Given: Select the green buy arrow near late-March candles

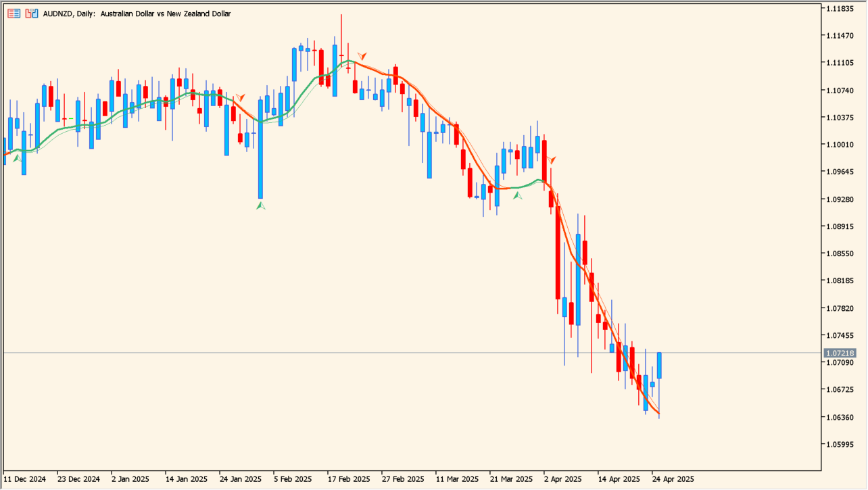Looking at the screenshot, I should 518,195.
